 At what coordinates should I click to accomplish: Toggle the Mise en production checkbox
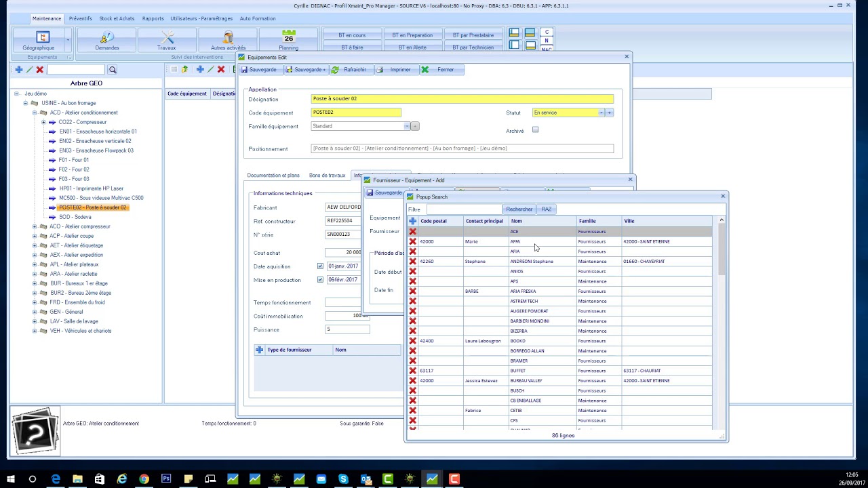[320, 280]
